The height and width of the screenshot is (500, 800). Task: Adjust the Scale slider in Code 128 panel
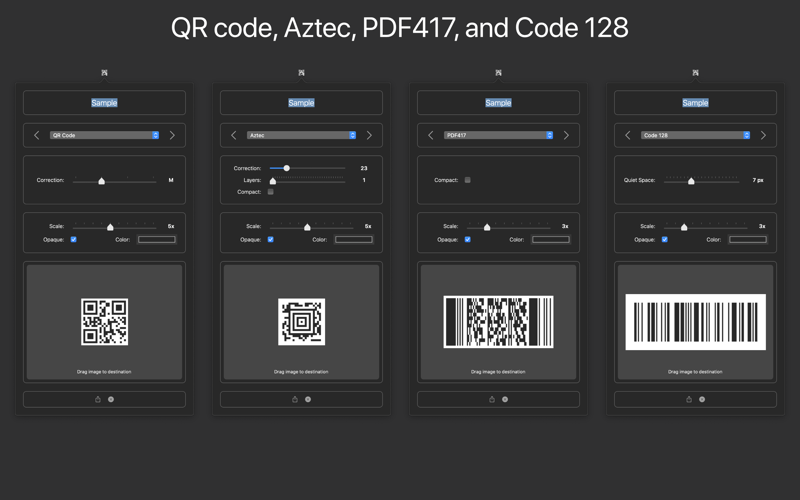pyautogui.click(x=705, y=227)
